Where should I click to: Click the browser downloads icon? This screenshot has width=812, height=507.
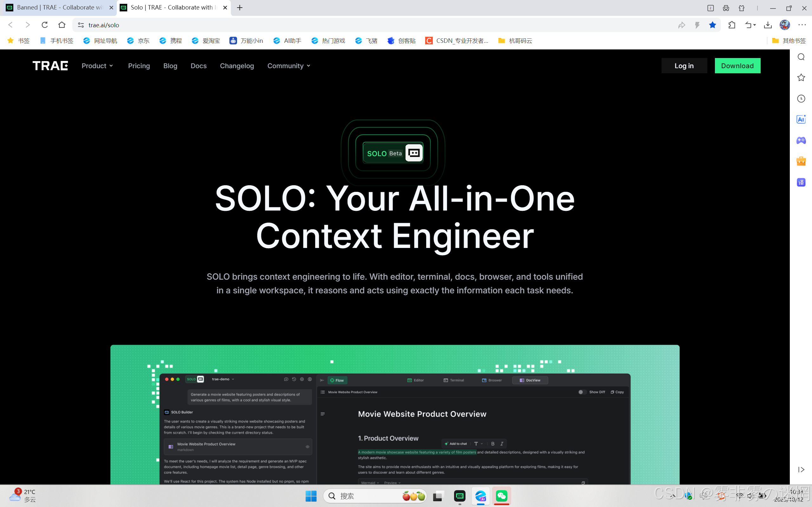tap(768, 25)
